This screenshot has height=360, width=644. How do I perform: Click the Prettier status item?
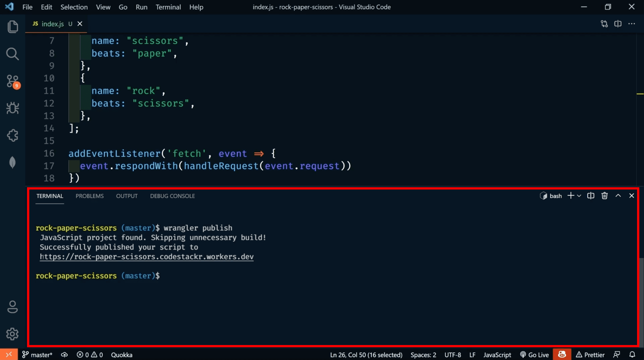coord(590,355)
